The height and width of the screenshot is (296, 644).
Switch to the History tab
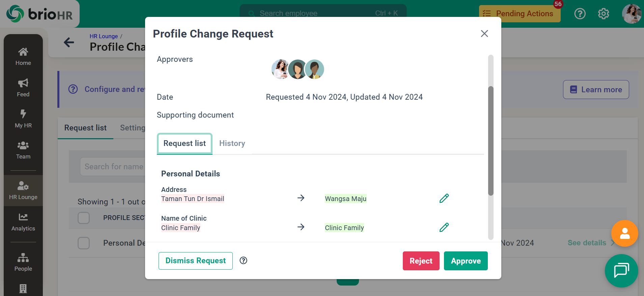pyautogui.click(x=232, y=144)
